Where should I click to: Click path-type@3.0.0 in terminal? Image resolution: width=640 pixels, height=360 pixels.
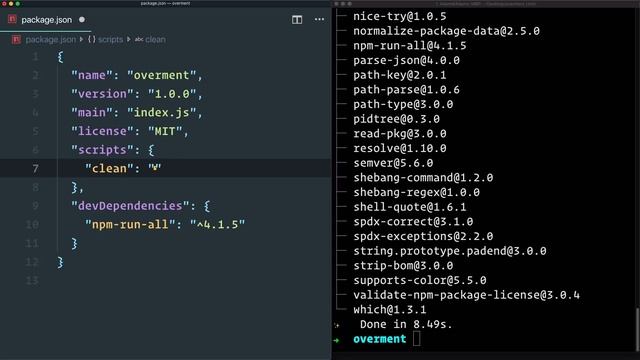(403, 104)
